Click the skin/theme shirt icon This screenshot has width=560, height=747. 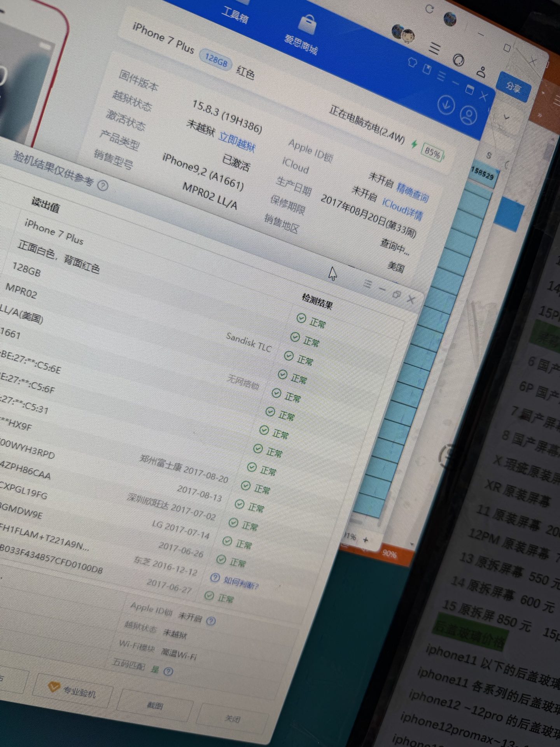point(413,62)
